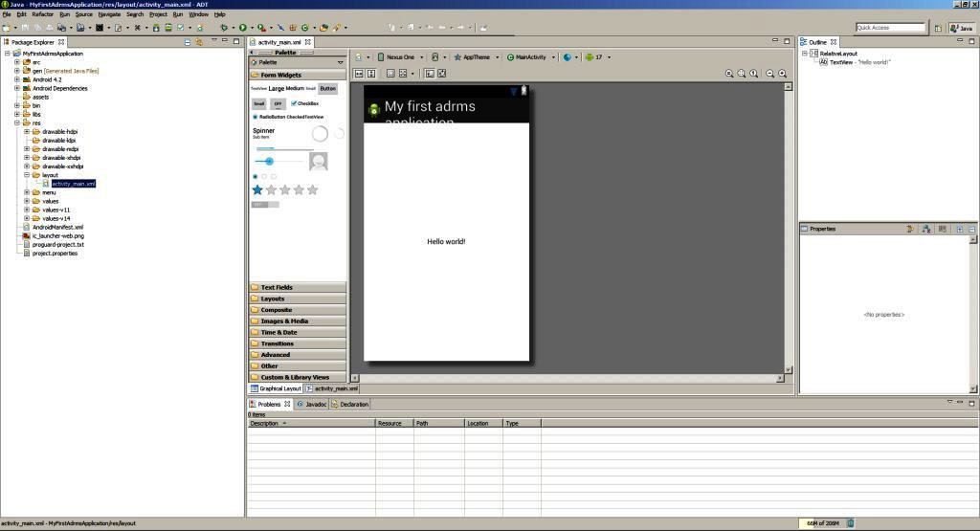Open the Images & Media palette category
Image resolution: width=980 pixels, height=531 pixels.
[298, 321]
